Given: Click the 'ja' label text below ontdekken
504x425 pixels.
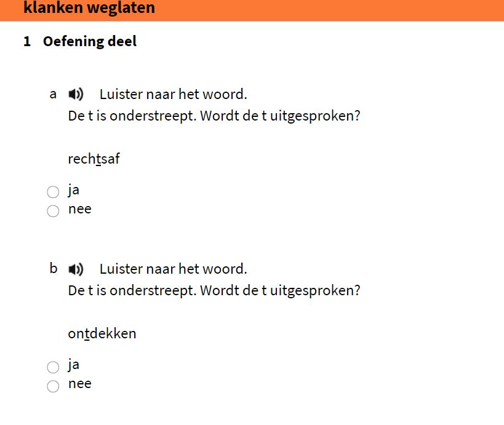Looking at the screenshot, I should coord(74,365).
